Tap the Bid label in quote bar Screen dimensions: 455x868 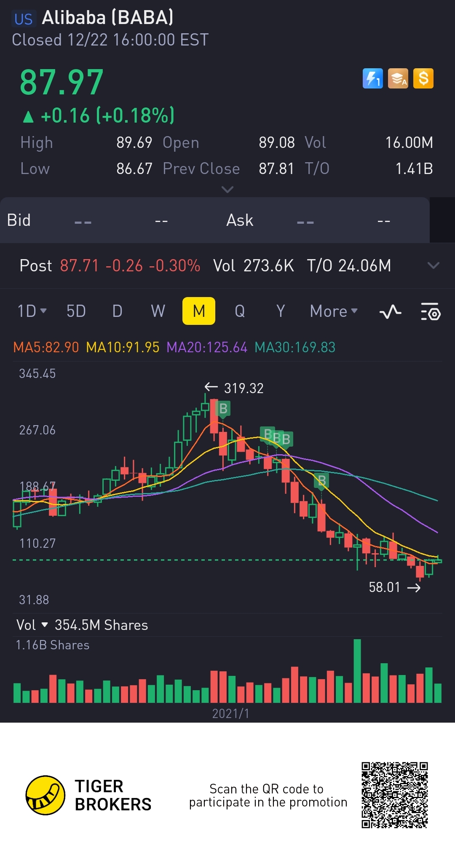(x=19, y=220)
